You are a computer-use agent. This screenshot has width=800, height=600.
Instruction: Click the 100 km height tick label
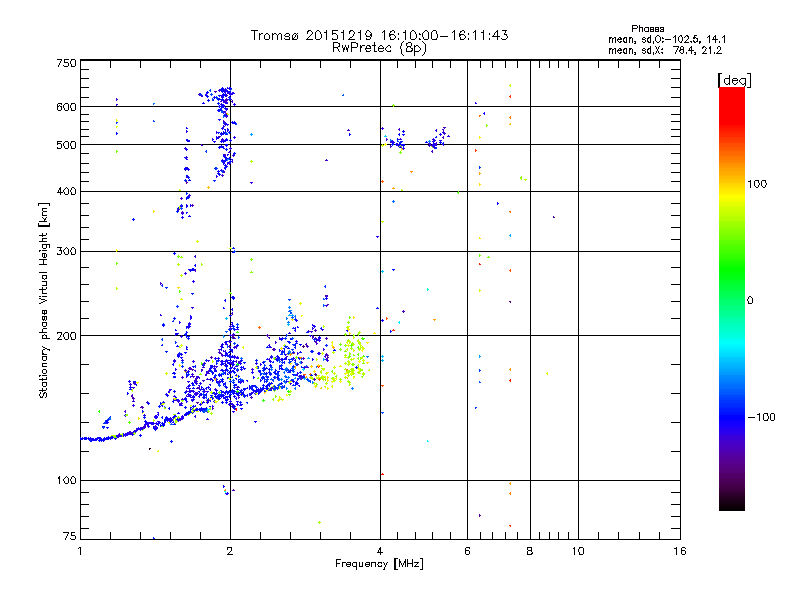(66, 480)
